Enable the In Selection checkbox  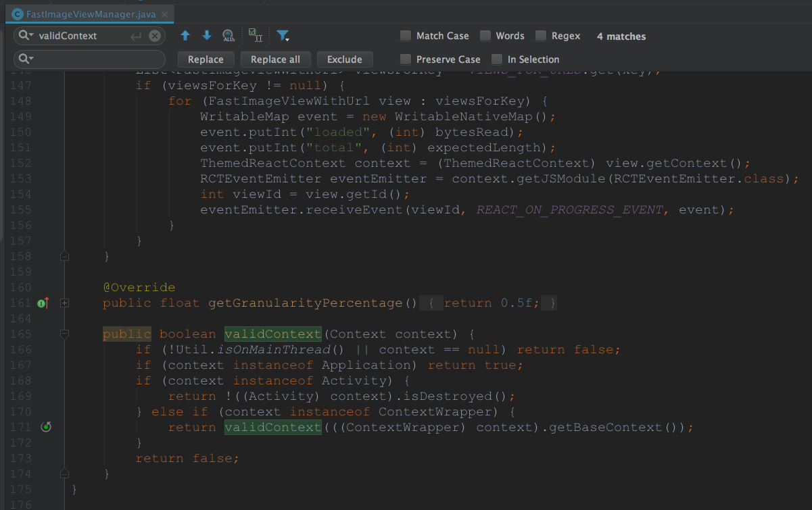pyautogui.click(x=497, y=59)
